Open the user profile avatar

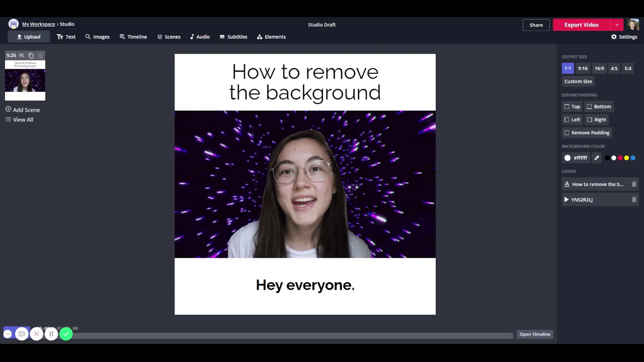[x=632, y=25]
